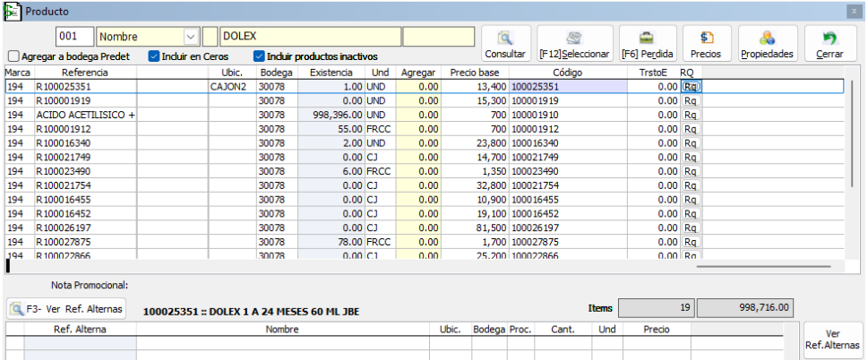
Task: Click the horizontal scrollbar of product grid
Action: (763, 266)
